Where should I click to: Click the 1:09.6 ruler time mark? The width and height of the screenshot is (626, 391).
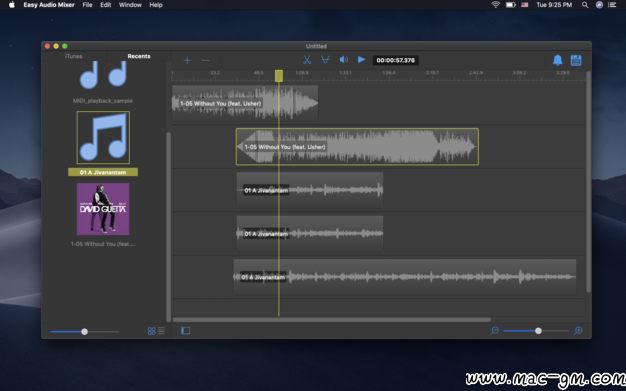302,73
